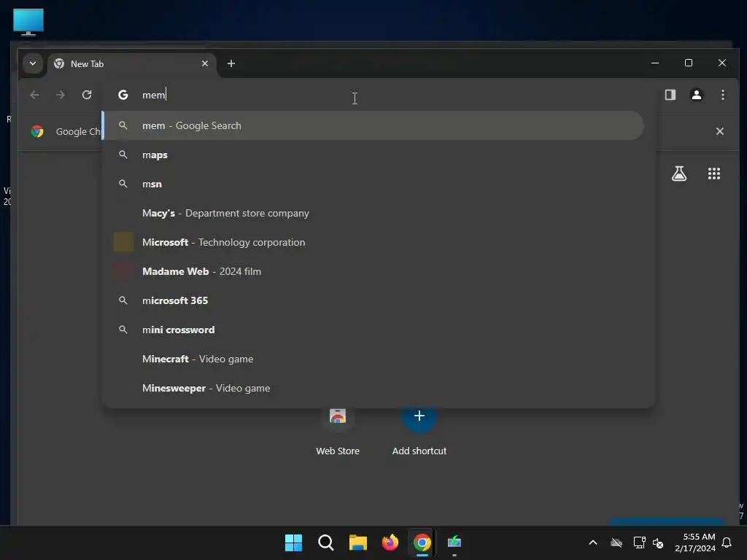747x560 pixels.
Task: Click search magnifier icon beside 'maps'
Action: 123,155
